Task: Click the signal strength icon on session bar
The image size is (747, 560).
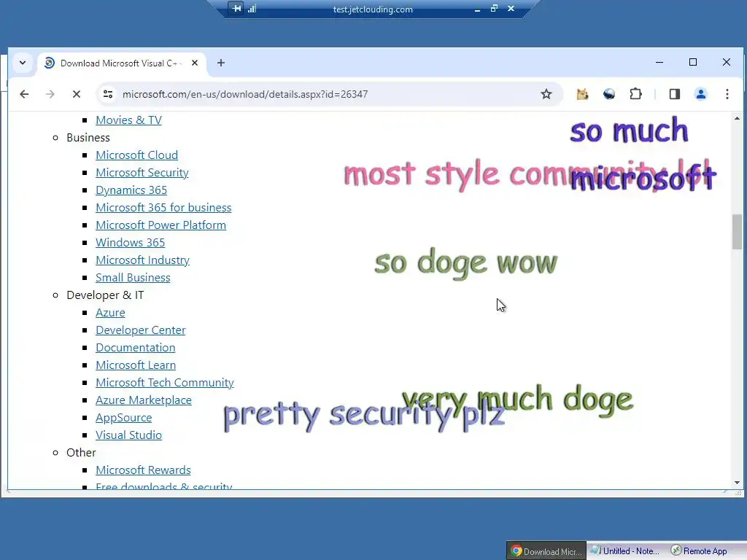Action: (x=252, y=8)
